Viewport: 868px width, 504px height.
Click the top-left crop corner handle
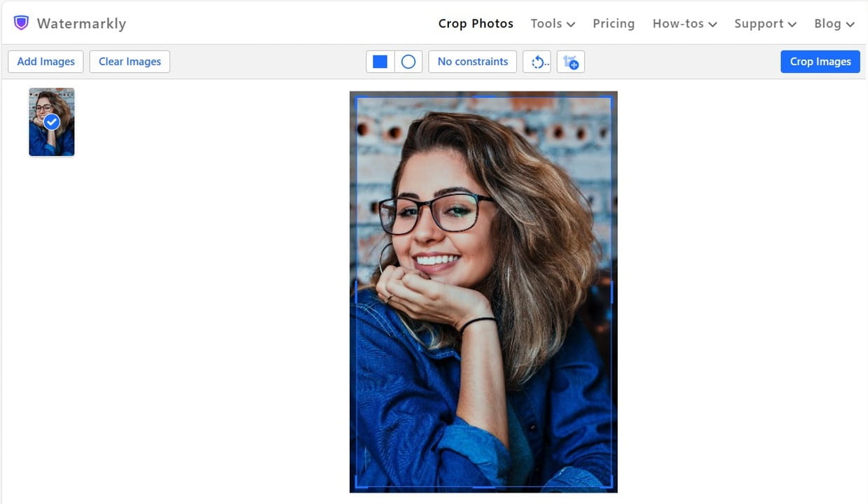coord(357,98)
